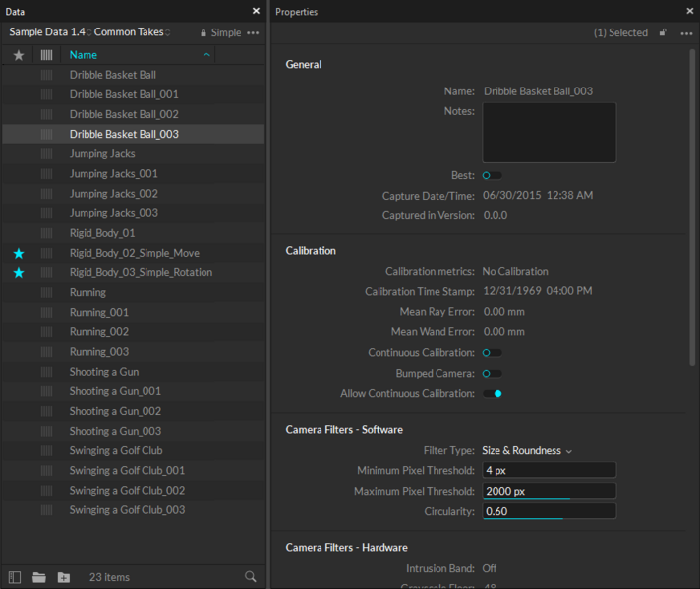Disable Allow Continuous Calibration

(492, 394)
